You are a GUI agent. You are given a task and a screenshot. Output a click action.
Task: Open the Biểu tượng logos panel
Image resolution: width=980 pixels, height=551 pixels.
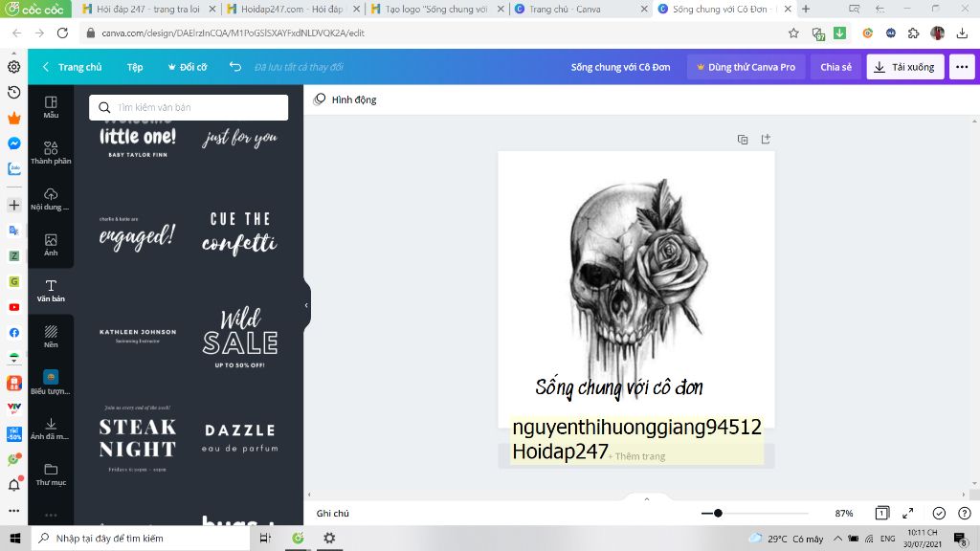click(x=51, y=382)
